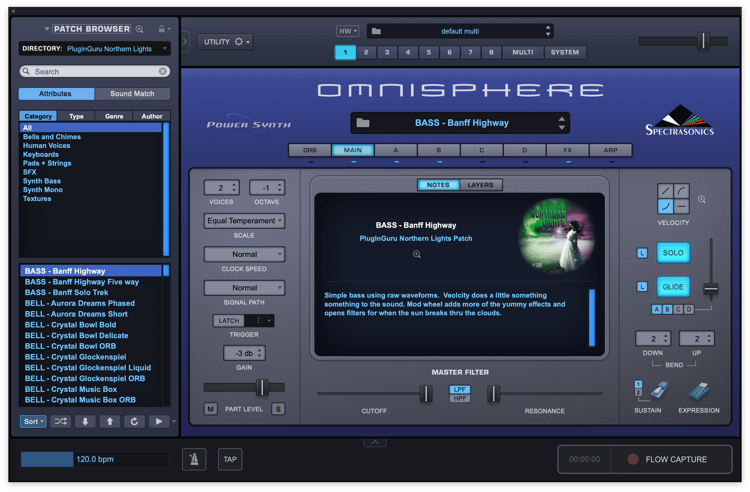Image resolution: width=750 pixels, height=492 pixels.
Task: Toggle glide layer A button
Action: (657, 309)
